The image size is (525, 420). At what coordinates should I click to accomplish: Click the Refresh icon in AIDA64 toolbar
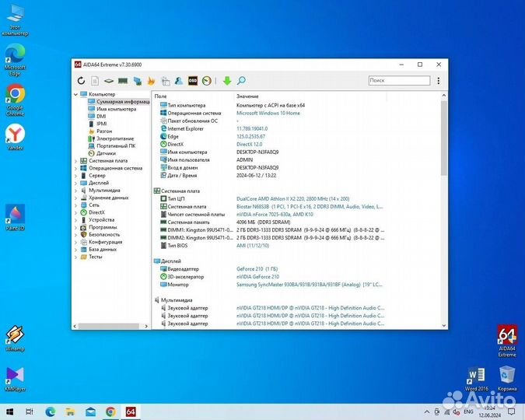[81, 80]
